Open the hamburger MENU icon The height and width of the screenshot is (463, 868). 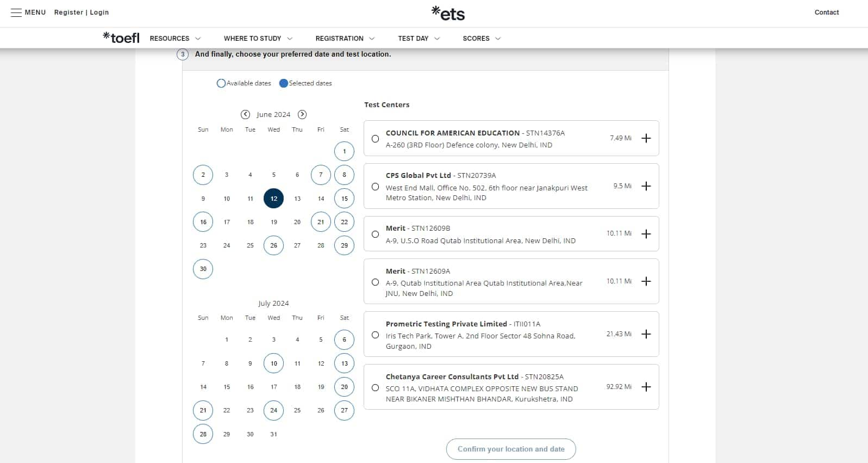(16, 13)
